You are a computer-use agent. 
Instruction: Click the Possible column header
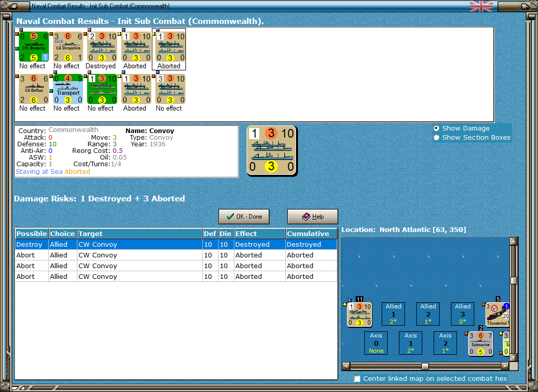coord(32,234)
